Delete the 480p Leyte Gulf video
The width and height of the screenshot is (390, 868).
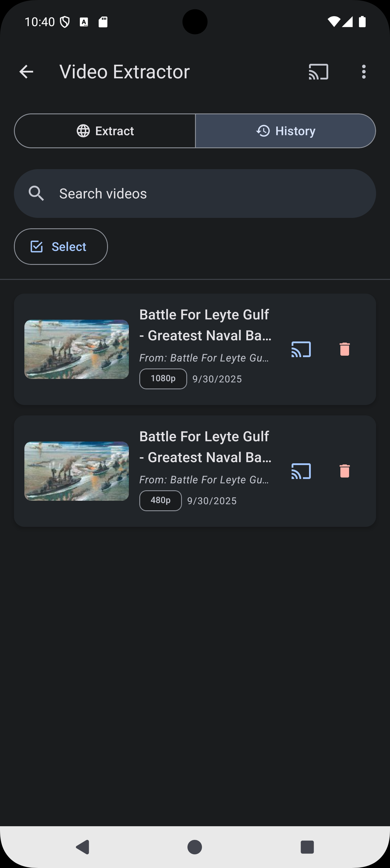point(344,471)
